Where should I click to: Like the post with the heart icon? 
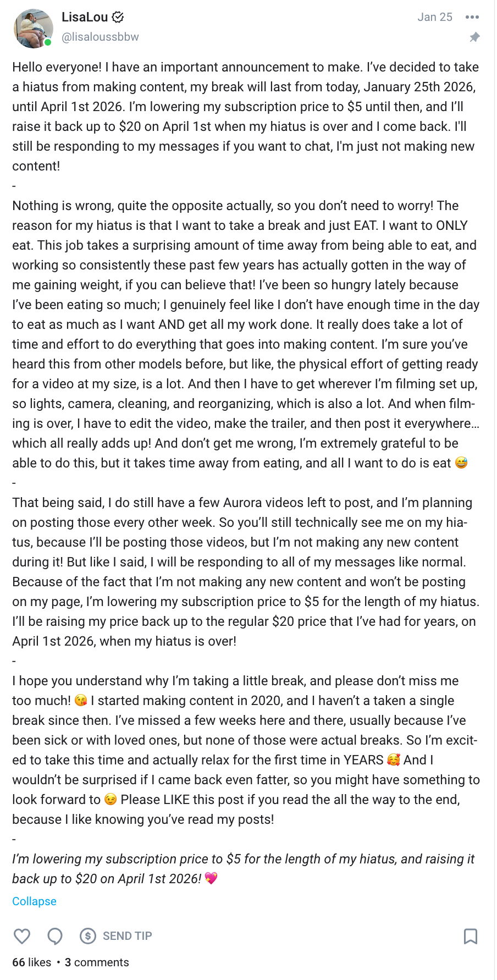tap(22, 935)
